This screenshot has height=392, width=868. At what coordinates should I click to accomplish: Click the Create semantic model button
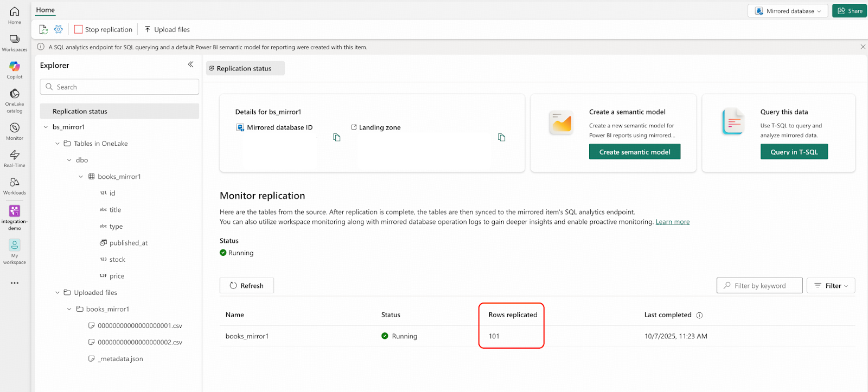[x=634, y=152]
